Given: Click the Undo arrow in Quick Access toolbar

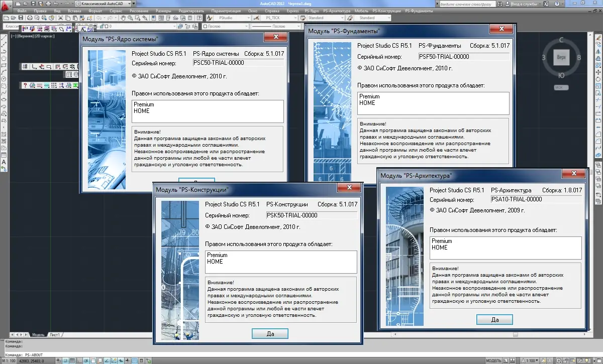Looking at the screenshot, I should [56, 4].
